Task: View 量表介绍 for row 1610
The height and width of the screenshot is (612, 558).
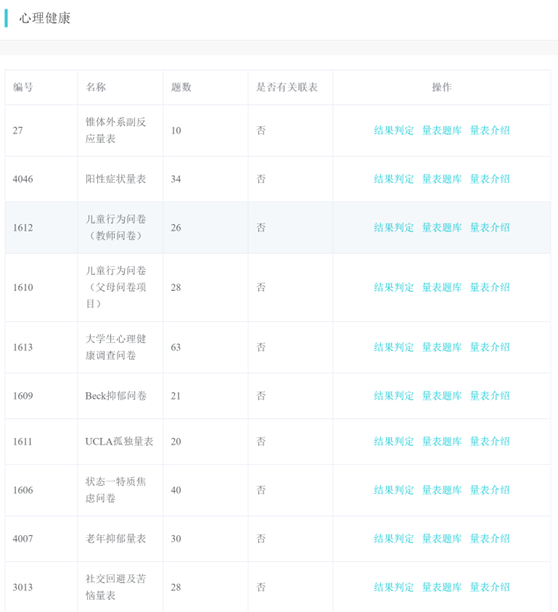Action: [x=490, y=288]
